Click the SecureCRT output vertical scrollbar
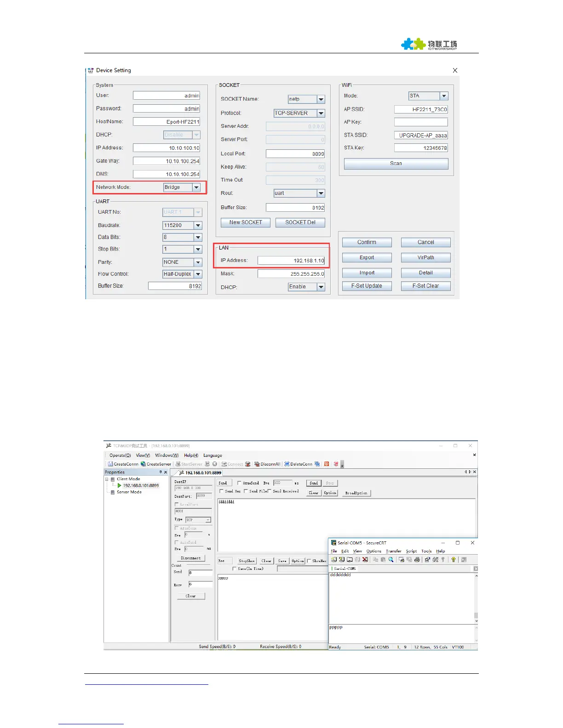Viewport: 563px width, 728px height. coord(476,597)
